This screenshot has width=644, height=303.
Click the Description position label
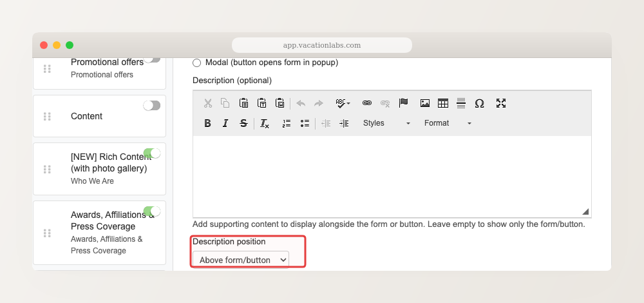[x=229, y=242]
